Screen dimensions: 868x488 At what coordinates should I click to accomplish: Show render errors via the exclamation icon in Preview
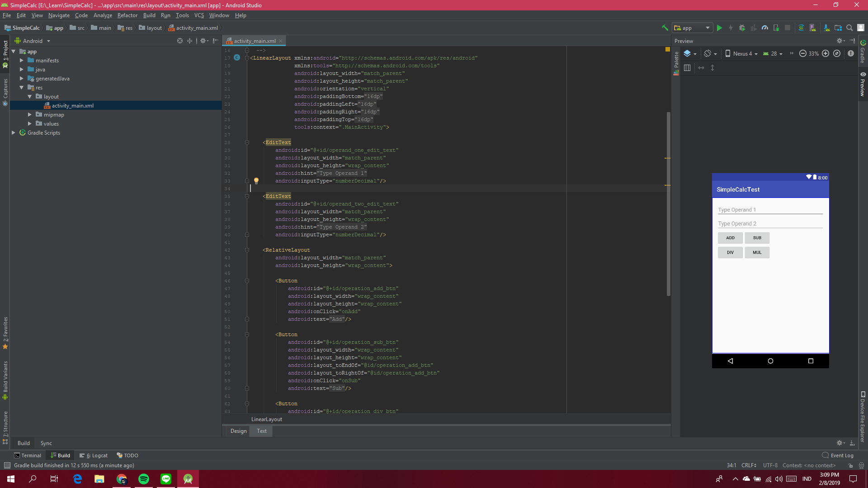coord(851,53)
